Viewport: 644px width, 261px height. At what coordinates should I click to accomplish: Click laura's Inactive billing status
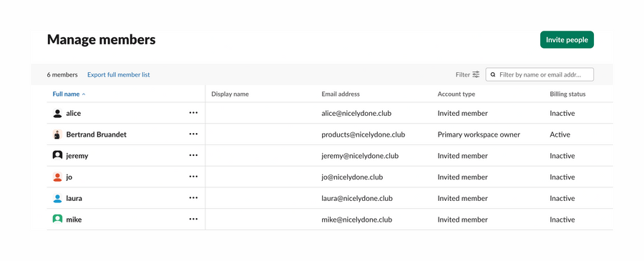(562, 199)
